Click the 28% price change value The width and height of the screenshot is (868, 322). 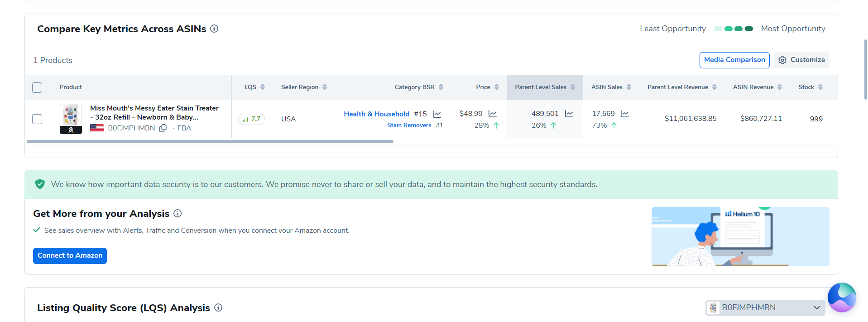(482, 125)
